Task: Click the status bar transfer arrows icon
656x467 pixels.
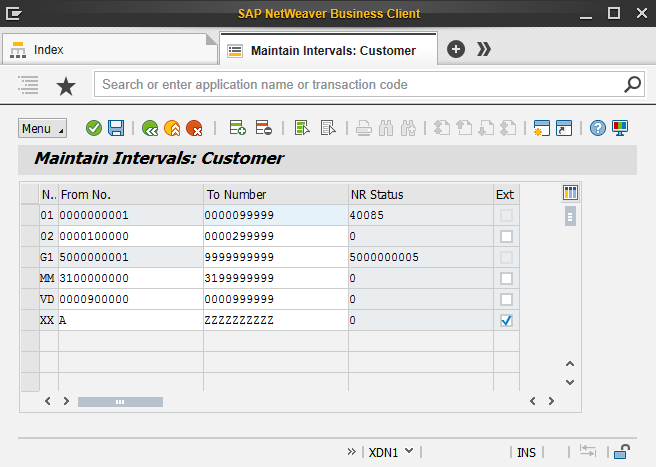Action: (x=588, y=451)
